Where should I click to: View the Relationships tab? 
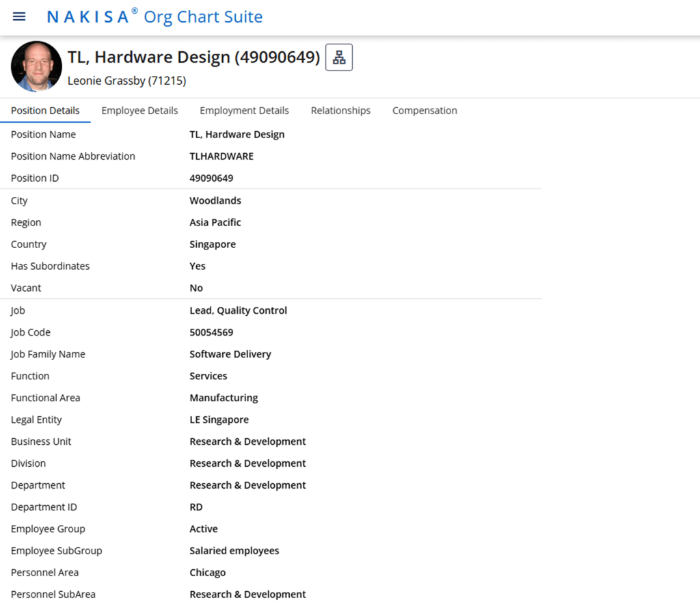340,110
